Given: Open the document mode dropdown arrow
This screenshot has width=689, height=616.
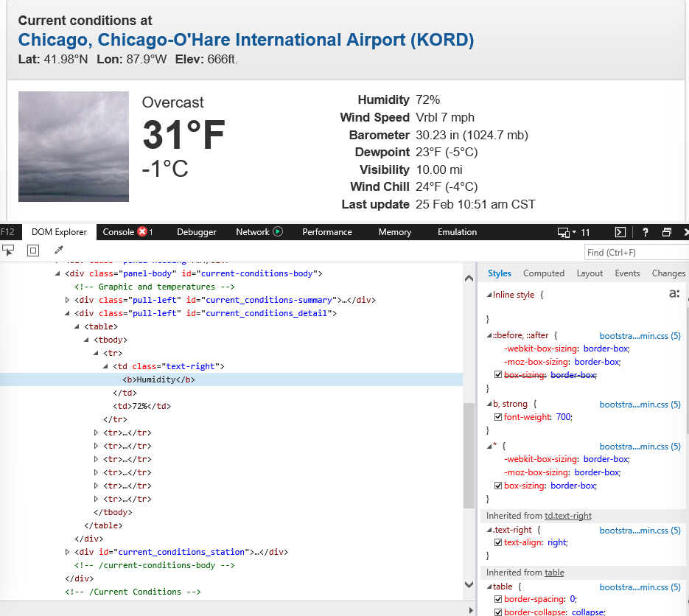Looking at the screenshot, I should pos(574,232).
